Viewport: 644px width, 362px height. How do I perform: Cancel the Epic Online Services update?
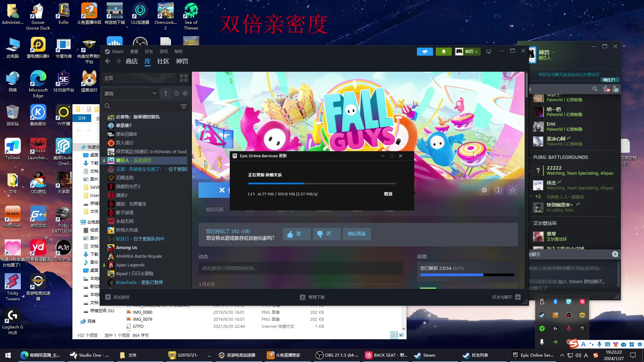(388, 194)
